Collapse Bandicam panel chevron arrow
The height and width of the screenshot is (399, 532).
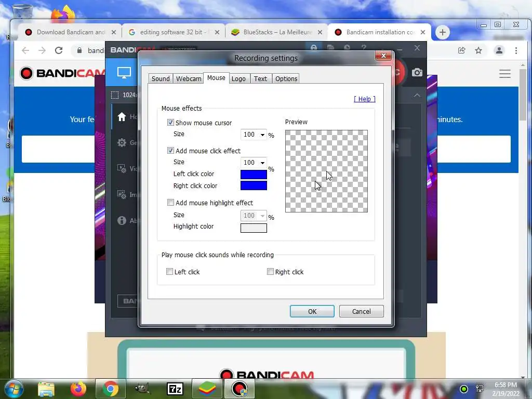[x=417, y=96]
